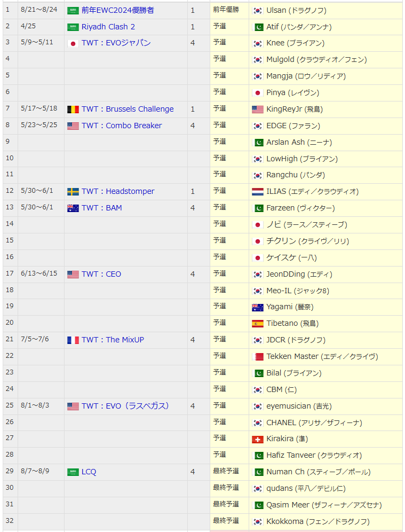
Task: Select the player Farzeen (ヴィクター)
Action: 300,208
